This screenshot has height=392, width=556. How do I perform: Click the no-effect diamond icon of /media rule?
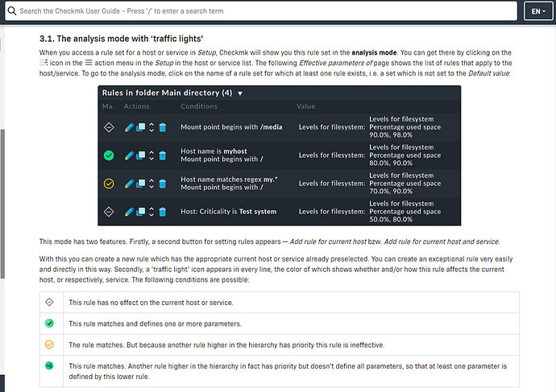(108, 127)
